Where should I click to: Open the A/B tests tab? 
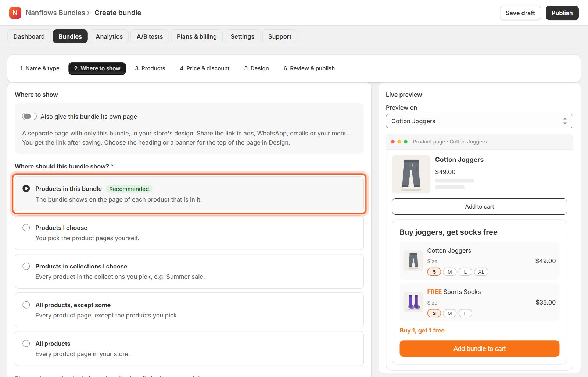point(150,36)
